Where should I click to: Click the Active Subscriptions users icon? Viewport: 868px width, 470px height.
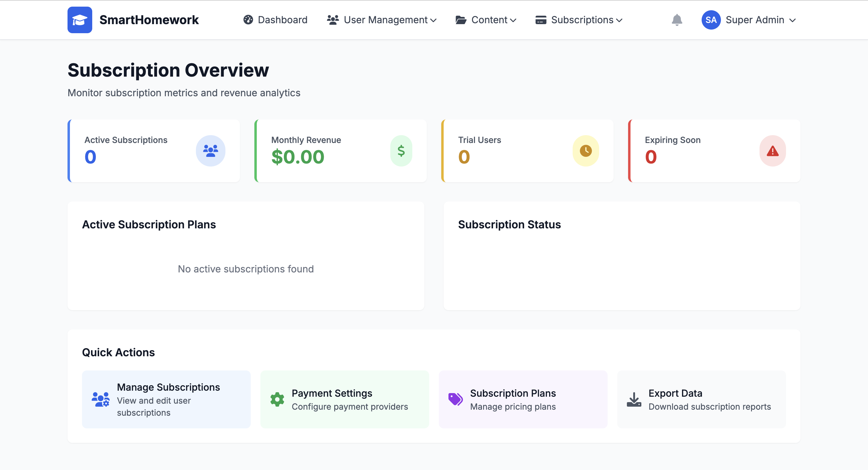(x=211, y=151)
